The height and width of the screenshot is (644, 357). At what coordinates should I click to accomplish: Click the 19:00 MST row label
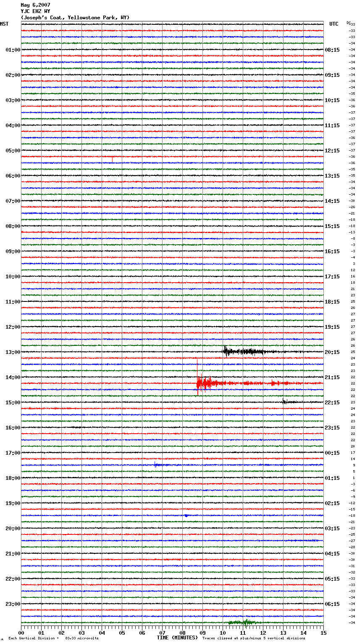point(13,503)
